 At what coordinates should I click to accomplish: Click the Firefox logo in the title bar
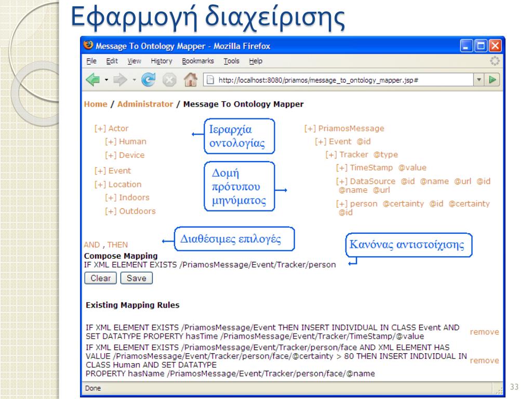[x=88, y=45]
